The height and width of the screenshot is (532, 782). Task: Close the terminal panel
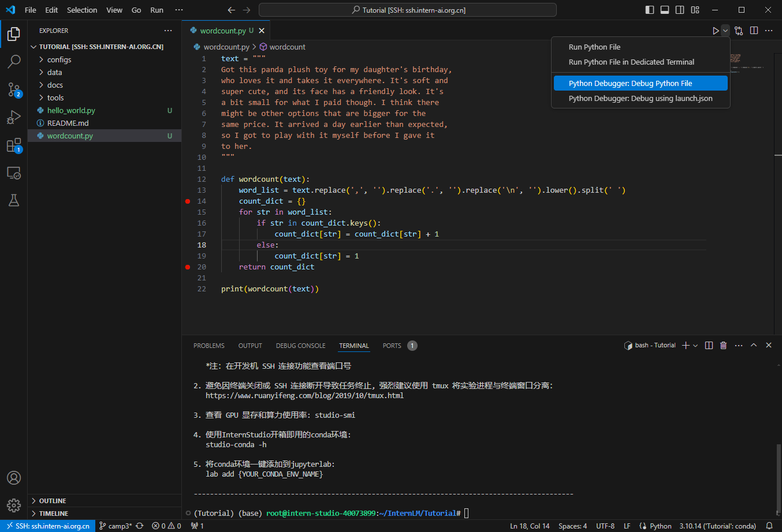[769, 345]
